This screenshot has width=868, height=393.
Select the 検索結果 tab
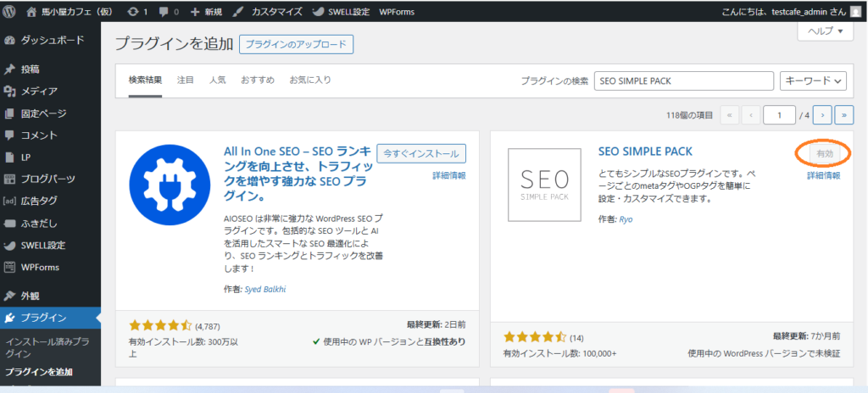tap(145, 80)
